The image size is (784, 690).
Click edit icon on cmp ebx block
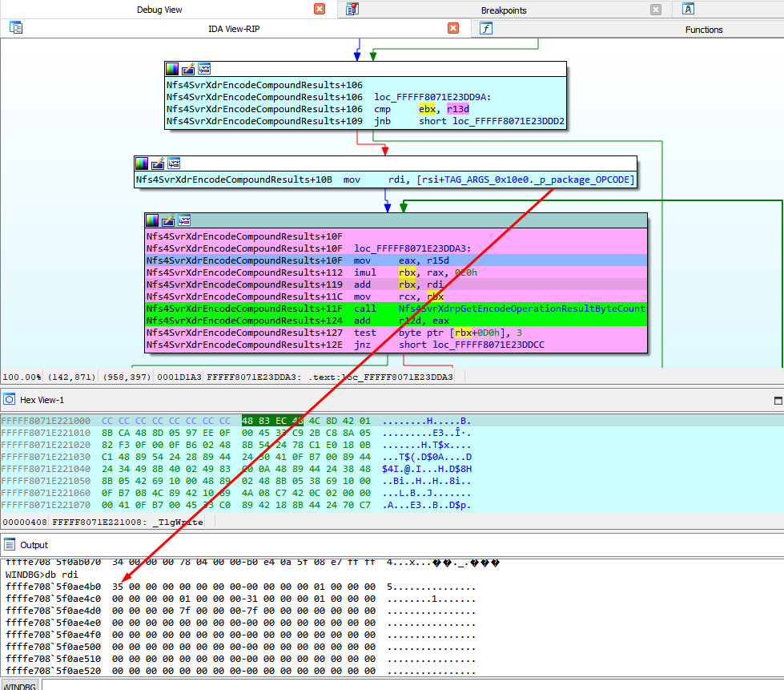[x=188, y=69]
